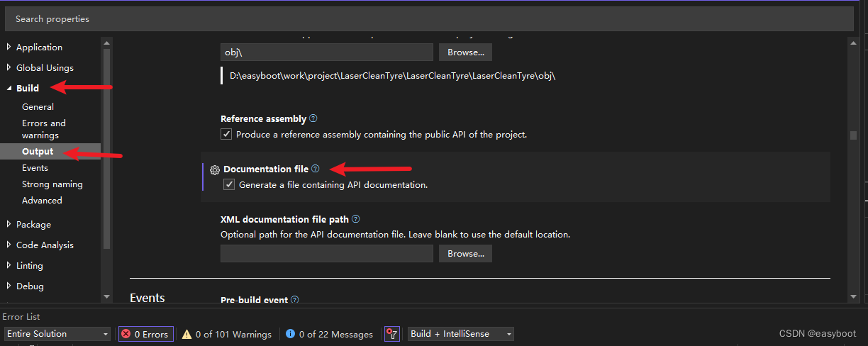Expand the Code Analysis section
868x346 pixels.
click(45, 245)
